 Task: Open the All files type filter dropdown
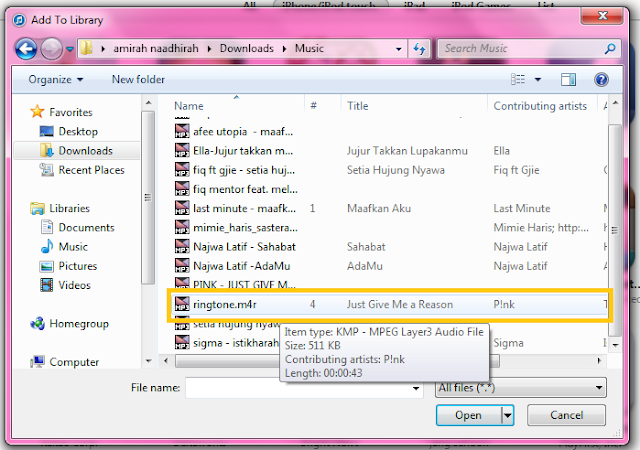click(520, 388)
